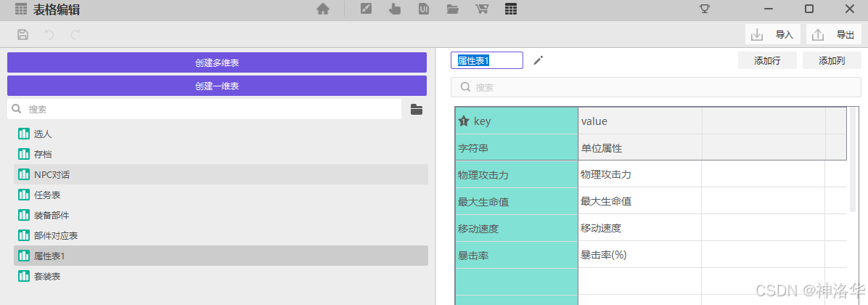The width and height of the screenshot is (868, 305).
Task: Select 部件对应表 table in list
Action: (x=221, y=235)
